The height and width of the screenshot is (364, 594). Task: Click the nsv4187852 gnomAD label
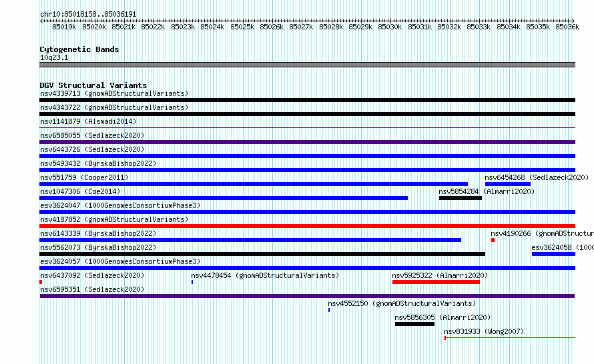tap(114, 219)
